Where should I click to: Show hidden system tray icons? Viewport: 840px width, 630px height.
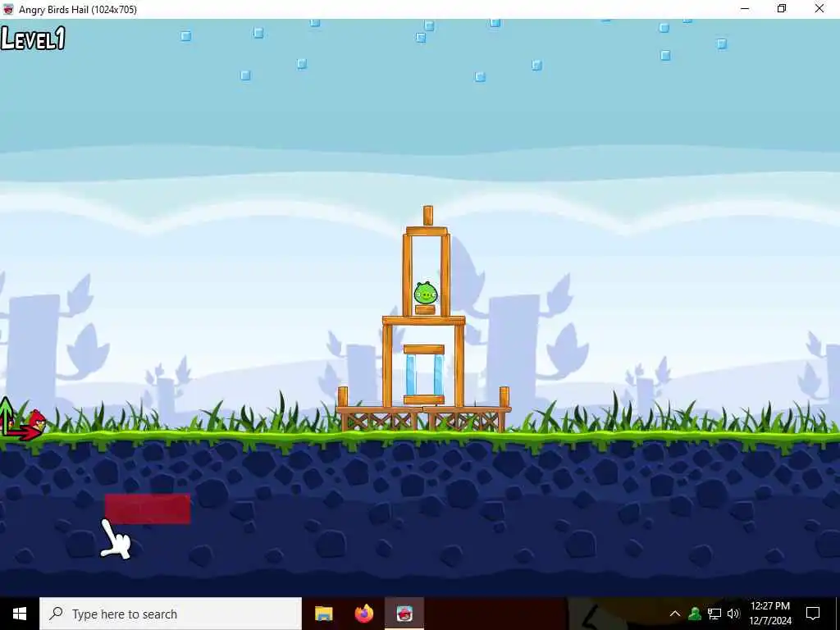click(675, 614)
